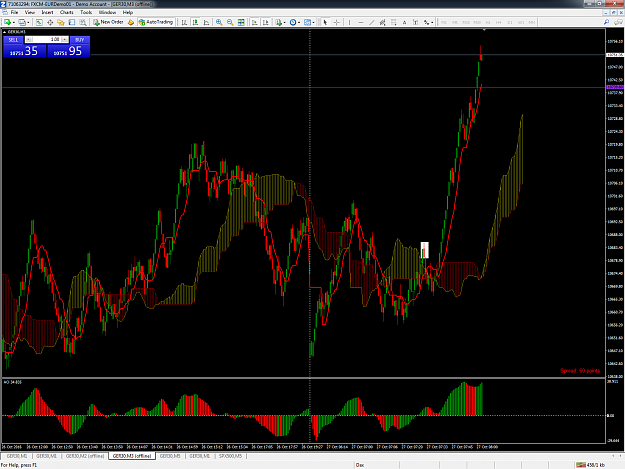Toggle the Navigator panel icon
The height and width of the screenshot is (469, 625).
[61, 22]
